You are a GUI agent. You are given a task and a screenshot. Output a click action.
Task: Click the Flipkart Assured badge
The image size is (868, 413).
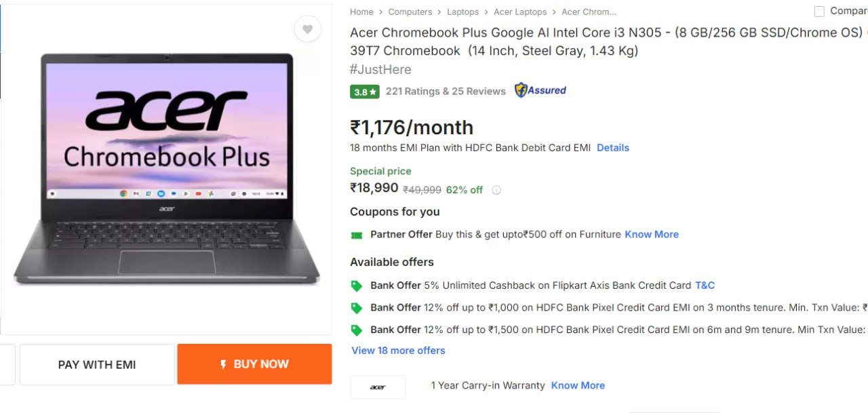pos(540,90)
